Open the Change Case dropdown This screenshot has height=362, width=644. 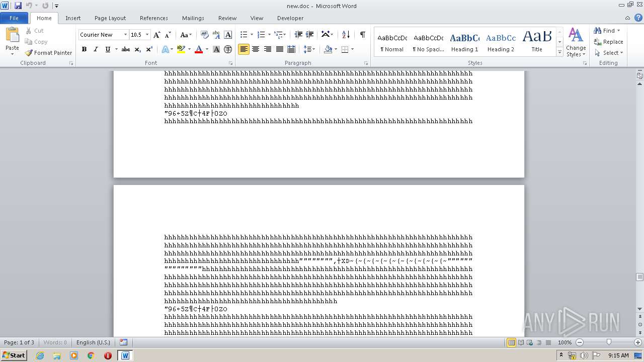click(186, 35)
